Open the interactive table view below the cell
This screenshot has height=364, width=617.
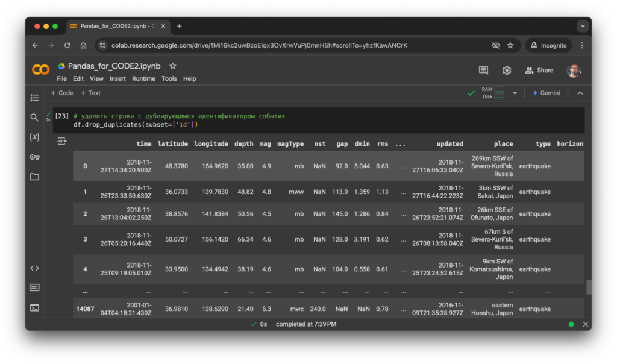[62, 140]
